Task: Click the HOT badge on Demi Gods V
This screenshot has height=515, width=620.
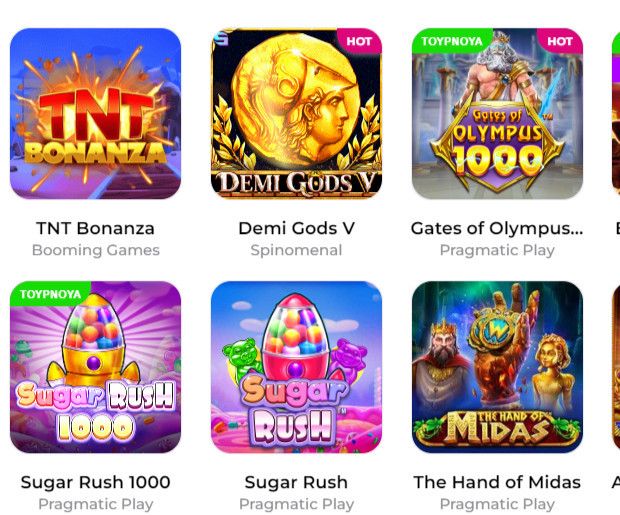Action: (x=359, y=41)
